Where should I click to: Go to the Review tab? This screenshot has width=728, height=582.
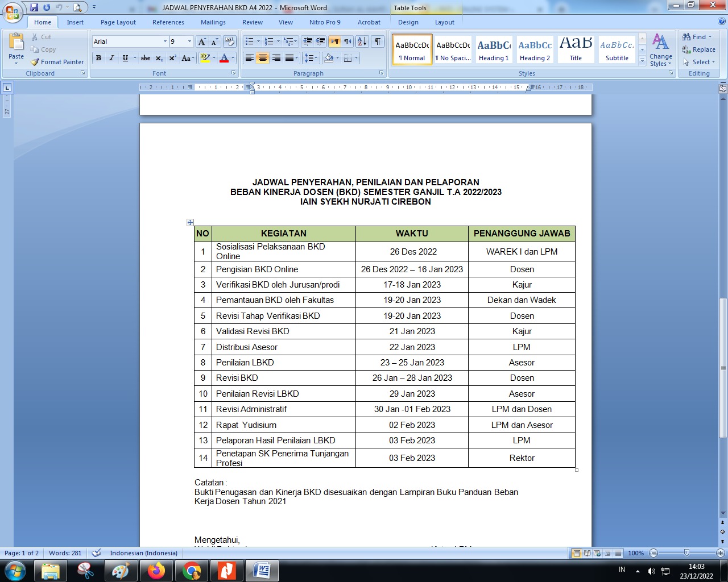click(x=253, y=22)
